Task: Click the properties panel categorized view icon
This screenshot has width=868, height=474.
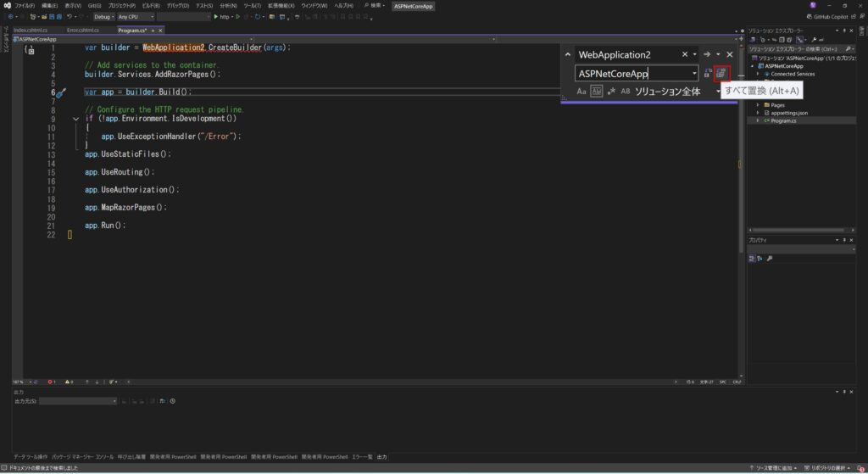Action: tap(752, 259)
